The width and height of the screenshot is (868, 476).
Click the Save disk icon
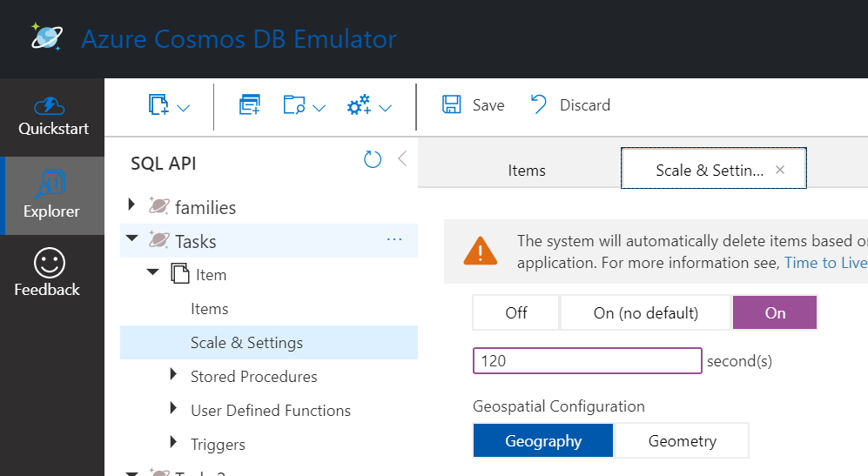click(x=451, y=105)
